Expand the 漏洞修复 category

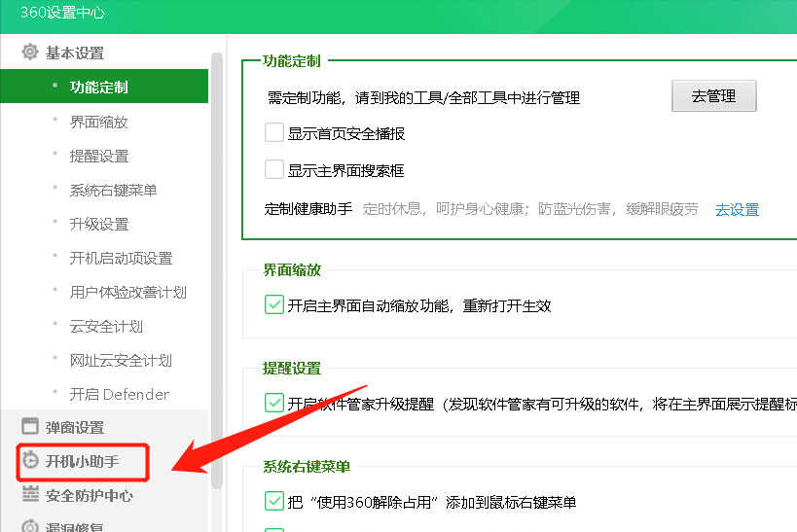click(75, 526)
